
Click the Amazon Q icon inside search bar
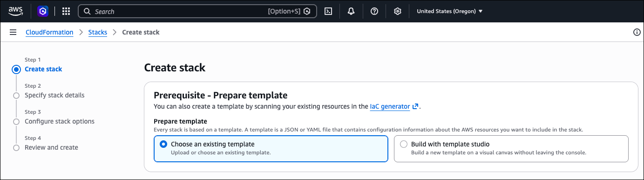(307, 11)
